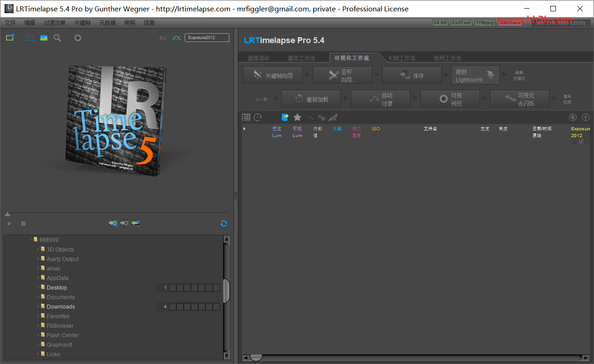
Task: Click the star rating icon
Action: [x=297, y=118]
